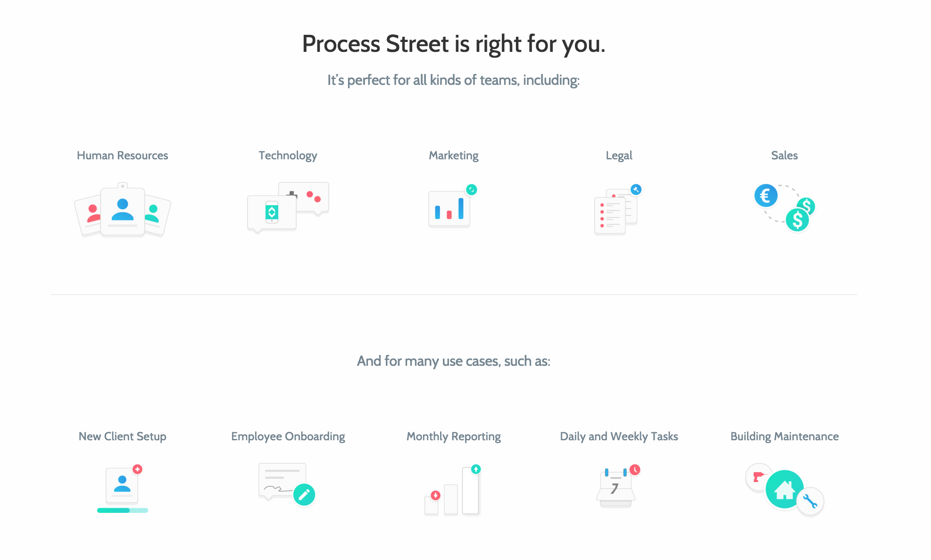Click the New Client Setup label
Image resolution: width=931 pixels, height=560 pixels.
pyautogui.click(x=123, y=436)
